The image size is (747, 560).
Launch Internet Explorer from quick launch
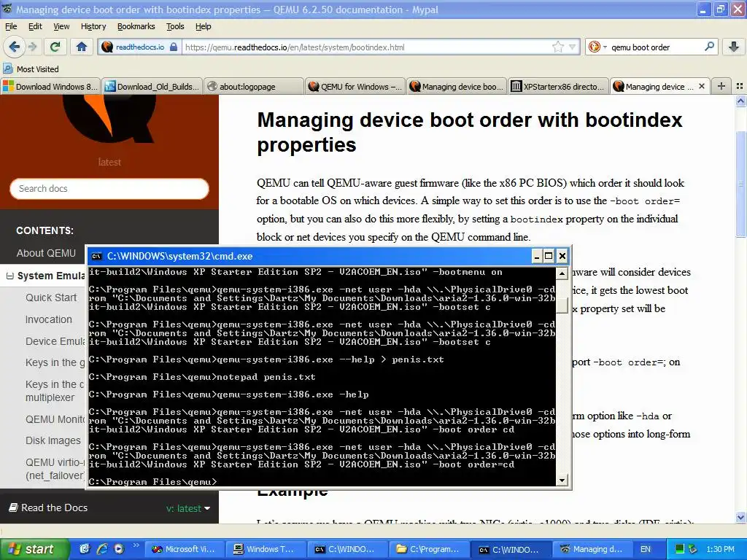[x=102, y=549]
